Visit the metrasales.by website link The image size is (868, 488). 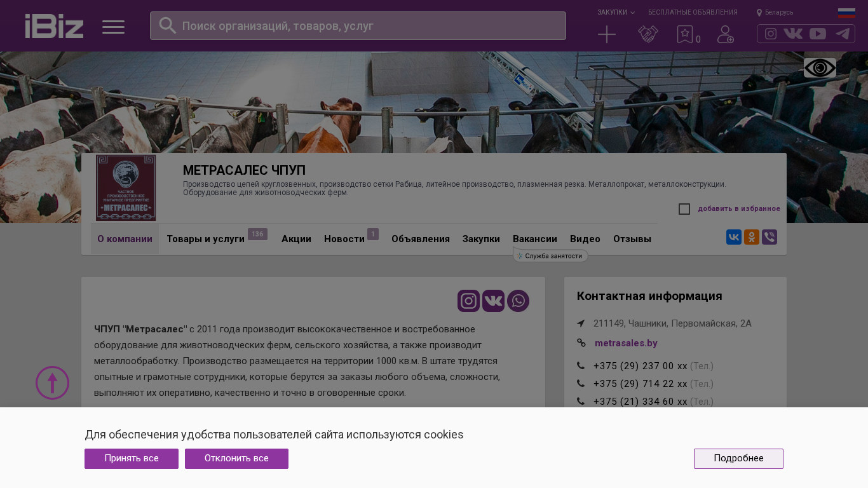626,343
